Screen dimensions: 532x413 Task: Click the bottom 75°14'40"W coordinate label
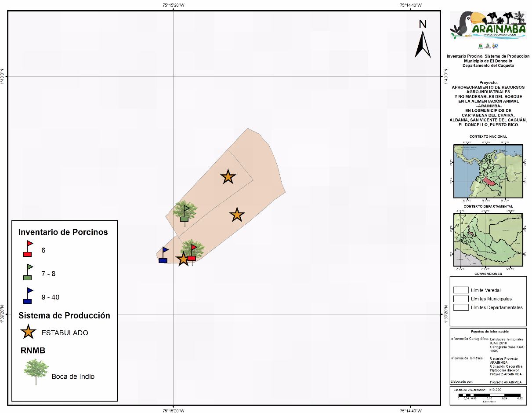(411, 411)
